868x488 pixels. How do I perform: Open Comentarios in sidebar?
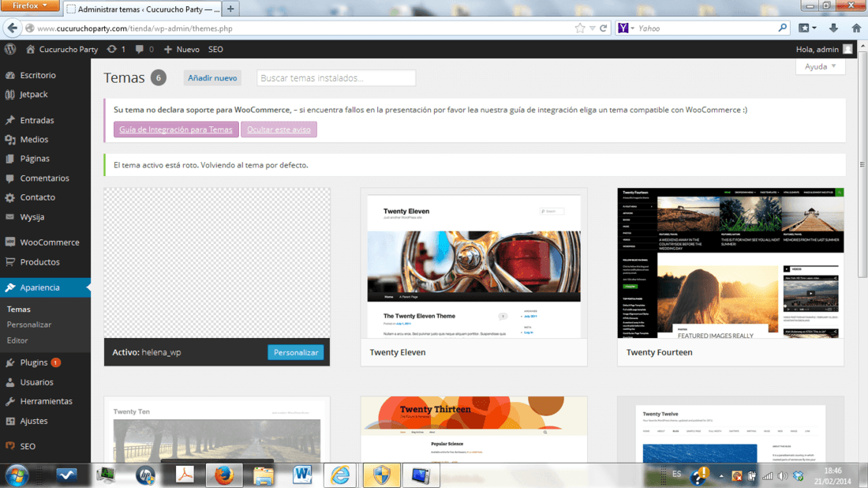pyautogui.click(x=46, y=178)
